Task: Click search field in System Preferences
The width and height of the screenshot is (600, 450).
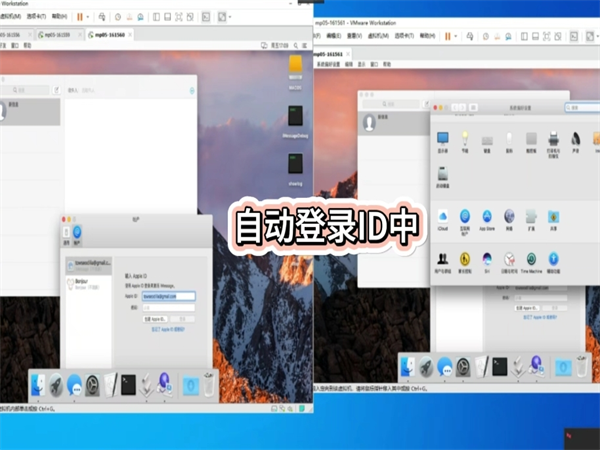Action: click(x=582, y=106)
